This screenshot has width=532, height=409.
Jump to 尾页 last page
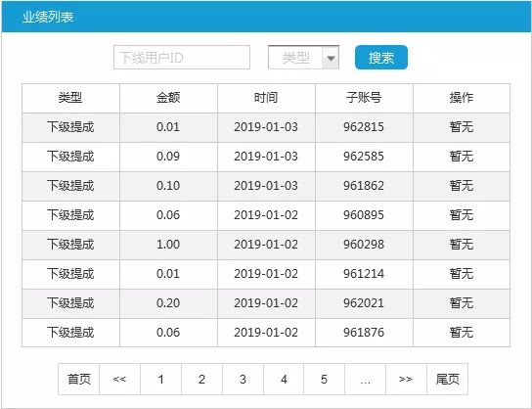pyautogui.click(x=448, y=379)
